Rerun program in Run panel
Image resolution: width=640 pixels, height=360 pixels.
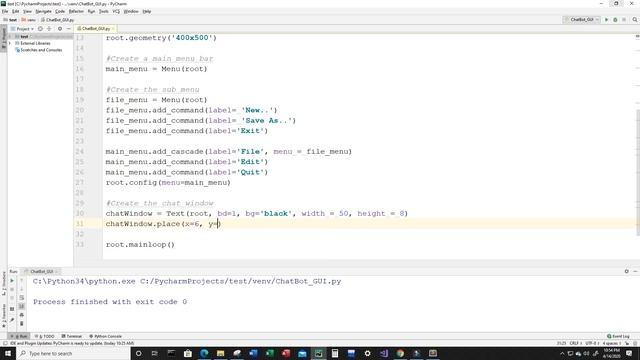coord(12,281)
